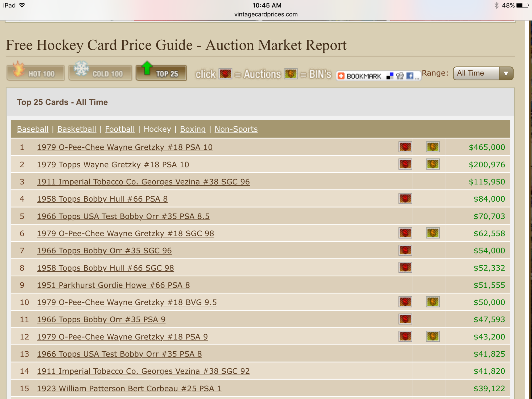Open 1911 Imperial Tobacco Georges Vezina SGC 96 link
This screenshot has width=532, height=399.
143,182
